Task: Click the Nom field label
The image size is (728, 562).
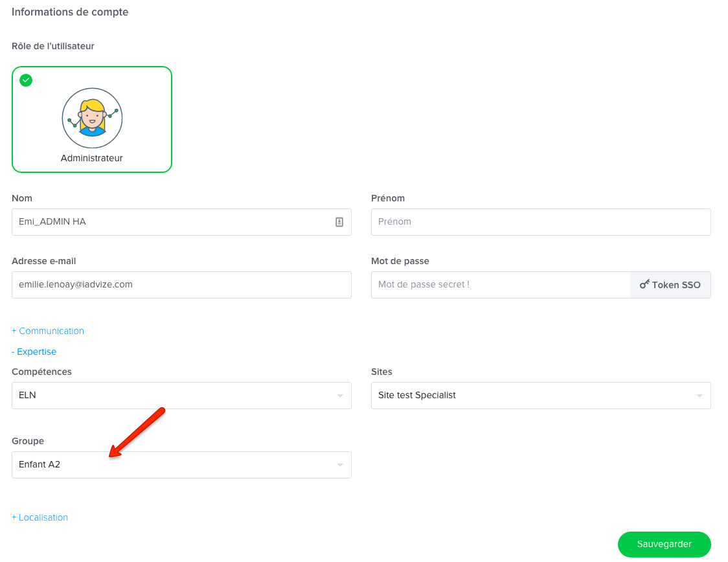Action: tap(22, 198)
